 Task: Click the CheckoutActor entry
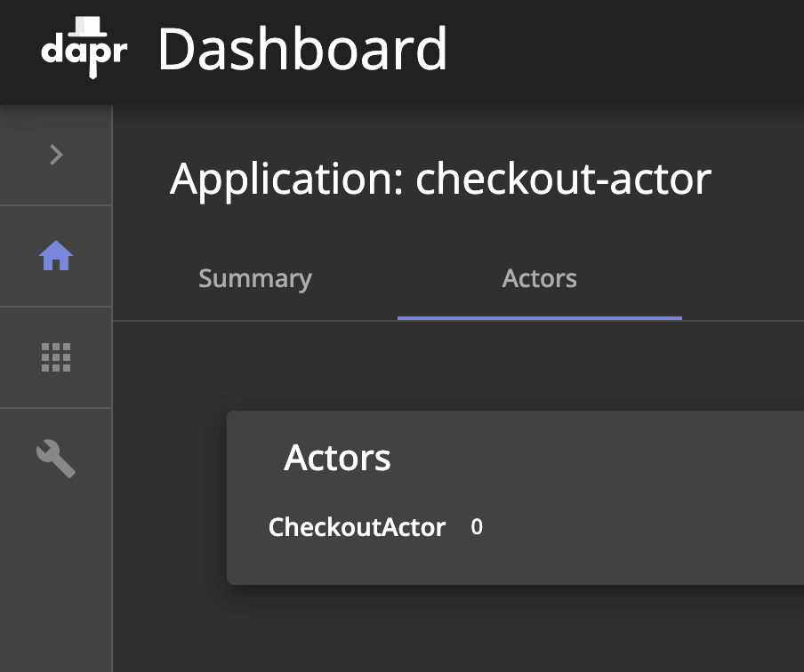(x=357, y=527)
